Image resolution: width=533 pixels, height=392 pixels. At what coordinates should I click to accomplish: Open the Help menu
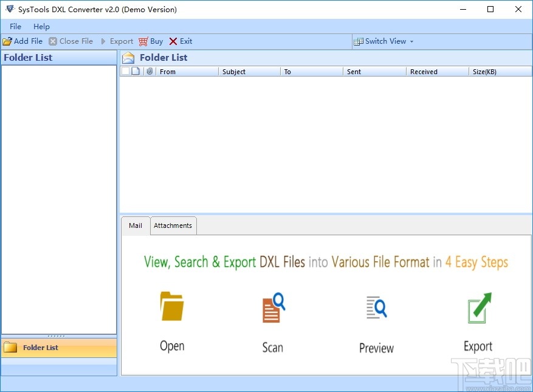[41, 27]
